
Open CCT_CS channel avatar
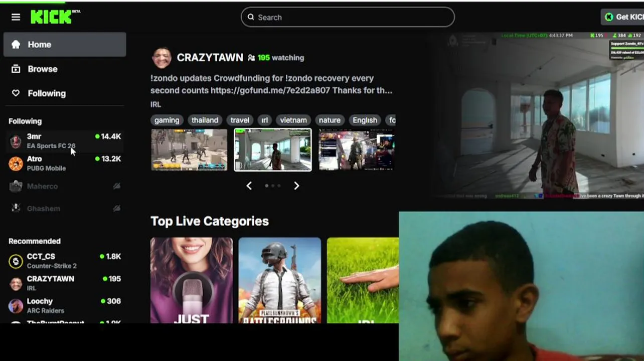[16, 261]
